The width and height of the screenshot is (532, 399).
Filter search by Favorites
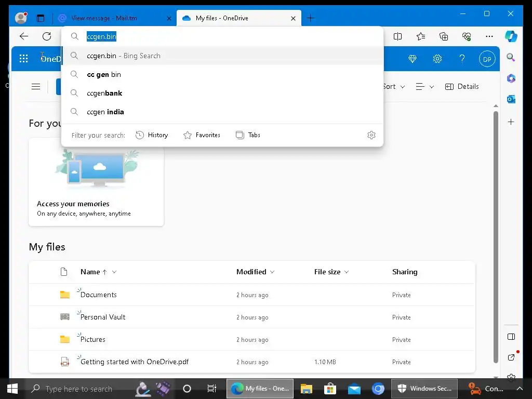click(x=202, y=135)
